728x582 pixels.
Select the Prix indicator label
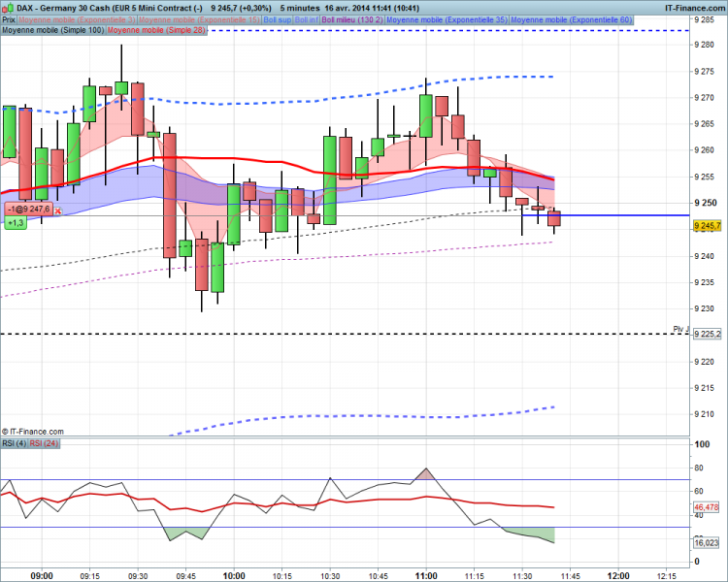tap(9, 20)
